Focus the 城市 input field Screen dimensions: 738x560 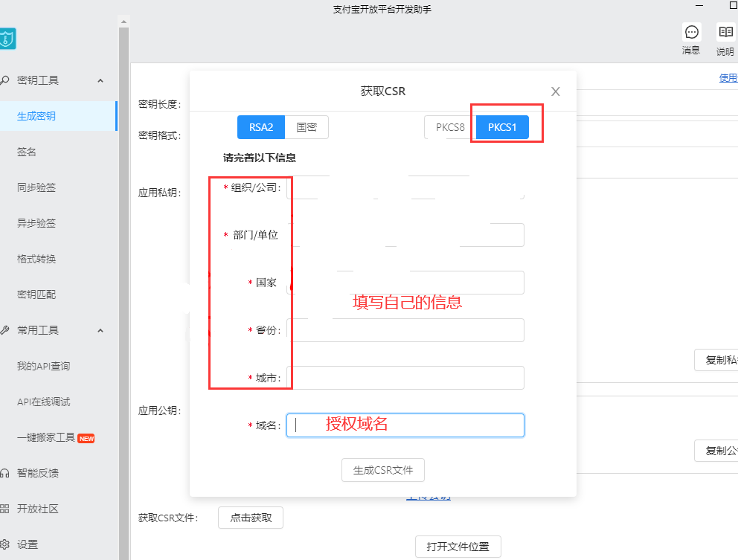pyautogui.click(x=405, y=377)
